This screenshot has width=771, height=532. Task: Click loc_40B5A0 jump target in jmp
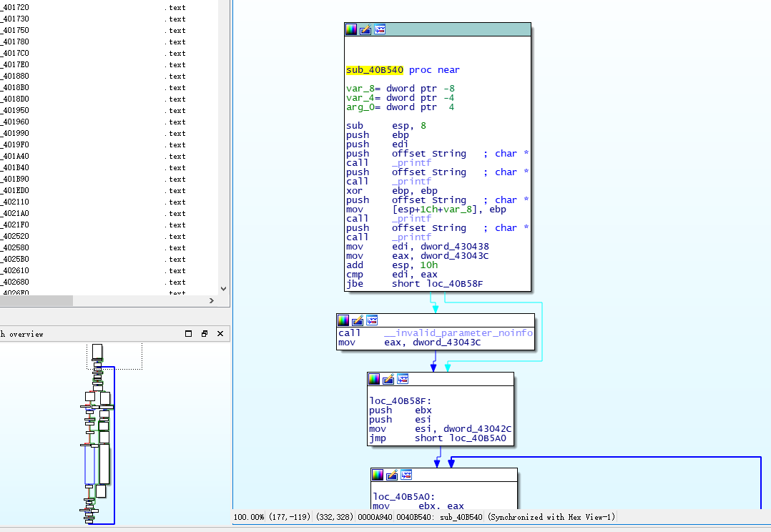click(478, 438)
